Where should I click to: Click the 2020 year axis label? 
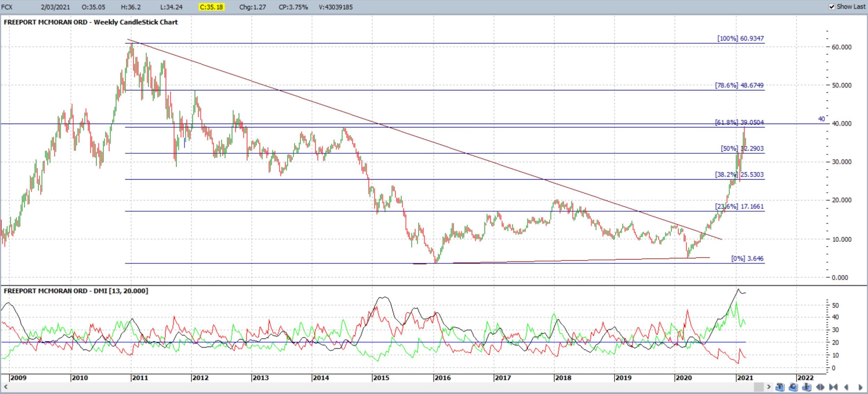[683, 378]
